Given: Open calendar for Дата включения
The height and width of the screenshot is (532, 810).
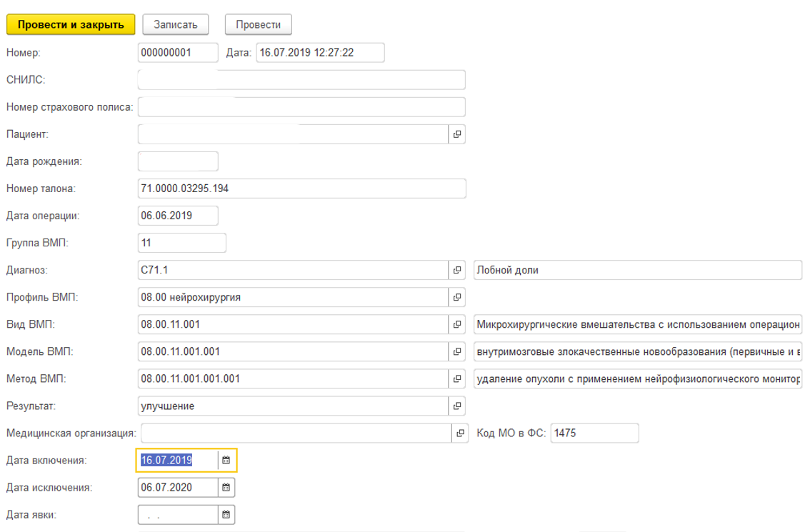Looking at the screenshot, I should pos(226,461).
